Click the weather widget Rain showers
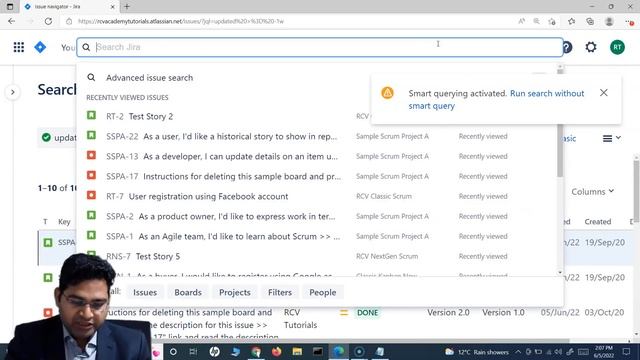 coord(477,352)
